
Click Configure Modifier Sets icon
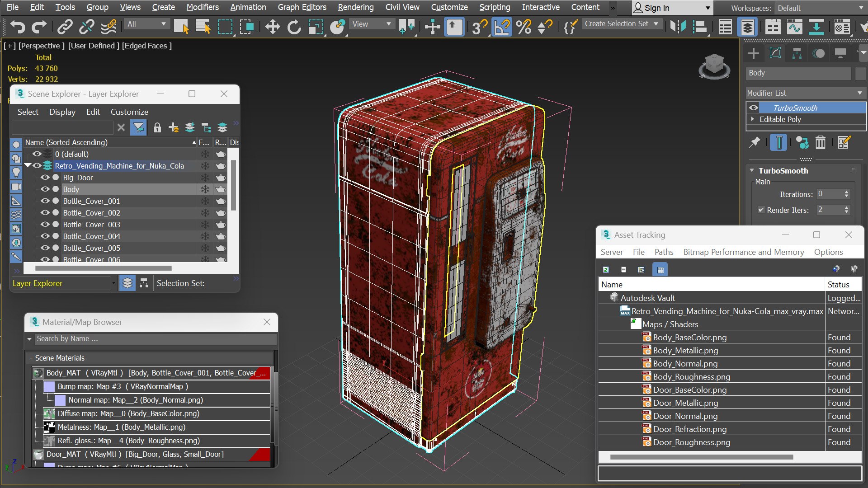[x=844, y=143]
